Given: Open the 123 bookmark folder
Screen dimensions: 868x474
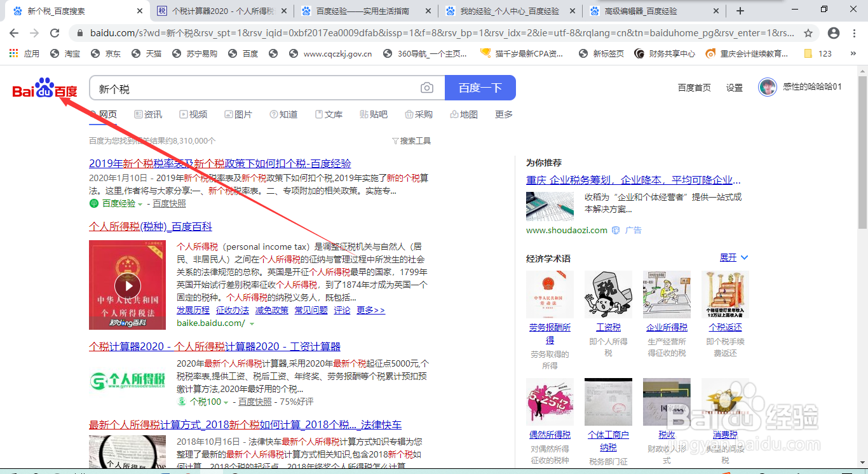Looking at the screenshot, I should [818, 54].
